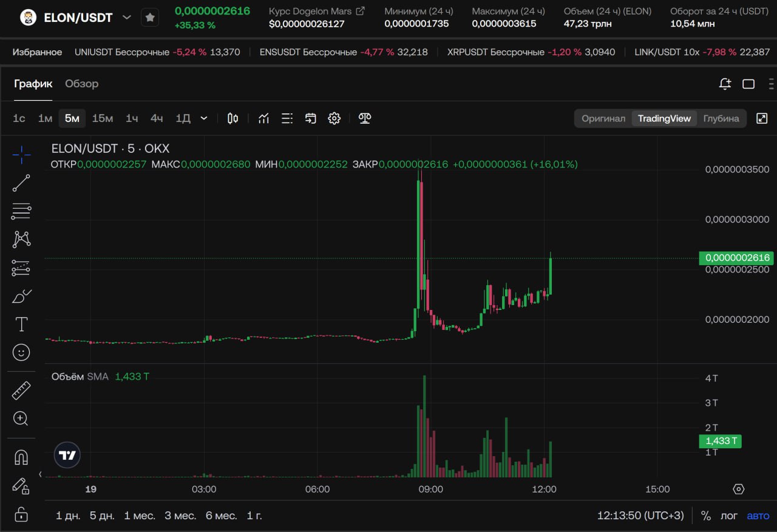Show the 3 мес. date range
The width and height of the screenshot is (777, 532).
[x=180, y=516]
